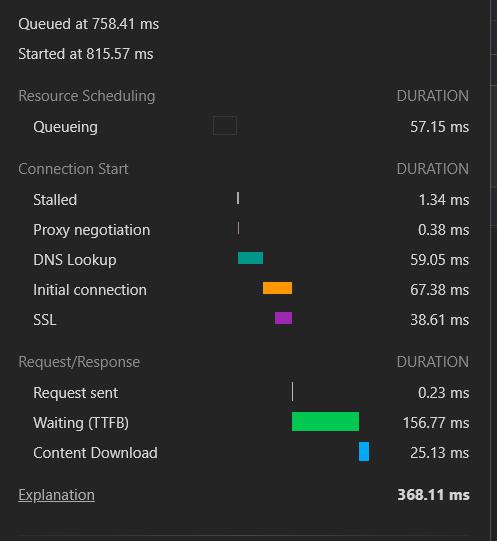The width and height of the screenshot is (497, 541).
Task: Click the teal DNS Lookup bar
Action: pyautogui.click(x=250, y=258)
